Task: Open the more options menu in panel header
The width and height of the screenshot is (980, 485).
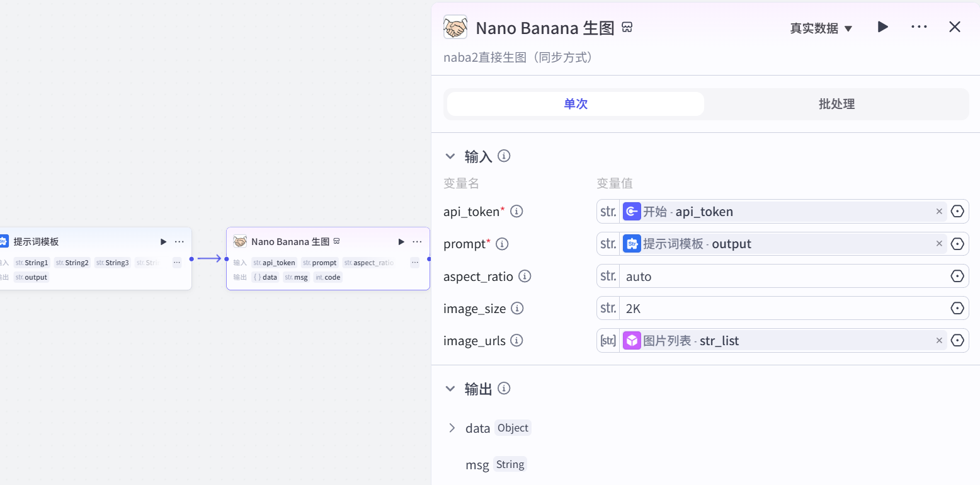Action: coord(919,27)
